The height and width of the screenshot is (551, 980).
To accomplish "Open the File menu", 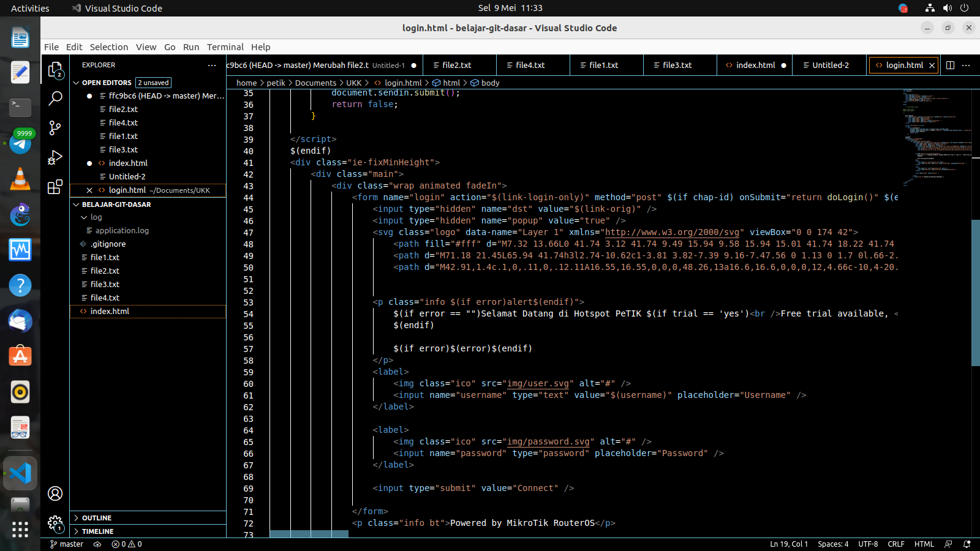I will click(x=51, y=47).
